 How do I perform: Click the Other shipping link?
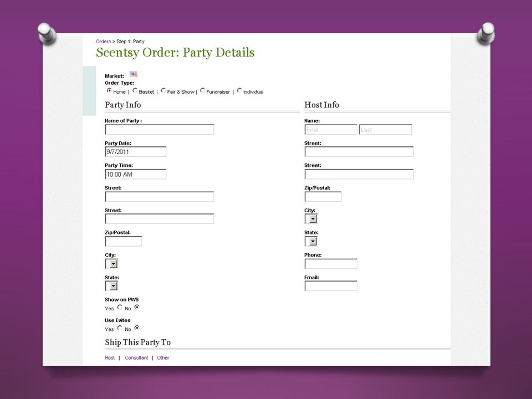[x=163, y=357]
